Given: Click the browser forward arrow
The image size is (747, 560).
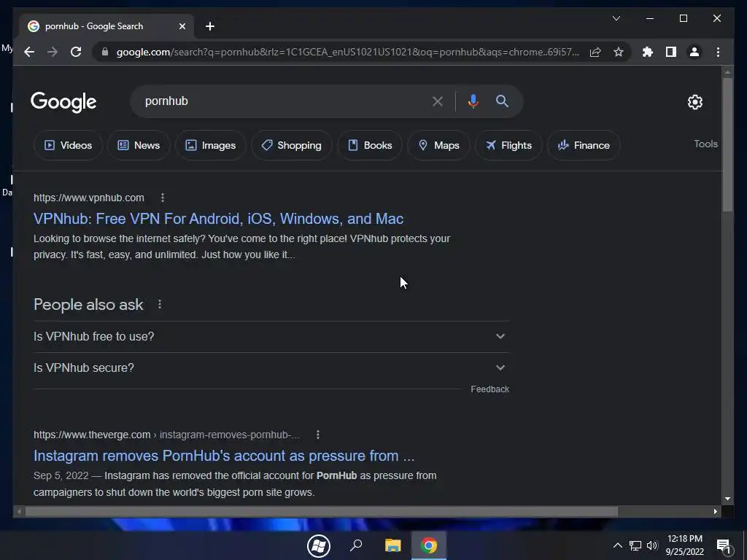Looking at the screenshot, I should tap(53, 52).
